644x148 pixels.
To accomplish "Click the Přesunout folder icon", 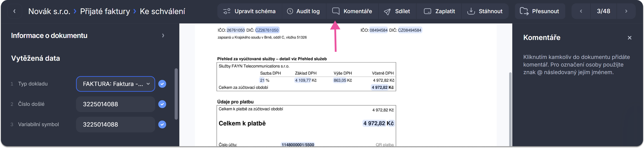I will (x=524, y=11).
